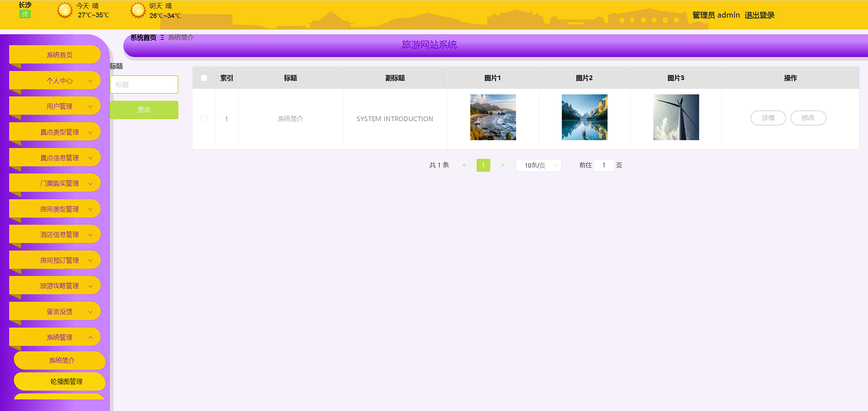Click the breadcrumb separator icon
The image size is (868, 411).
162,38
